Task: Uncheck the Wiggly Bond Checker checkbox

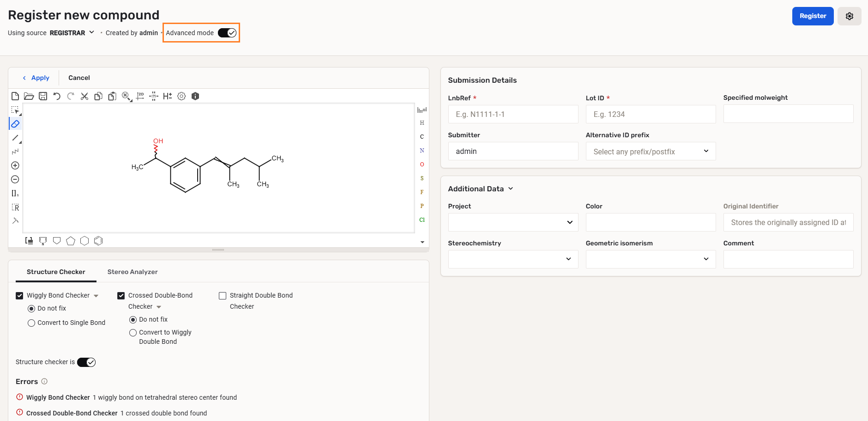Action: coord(19,296)
